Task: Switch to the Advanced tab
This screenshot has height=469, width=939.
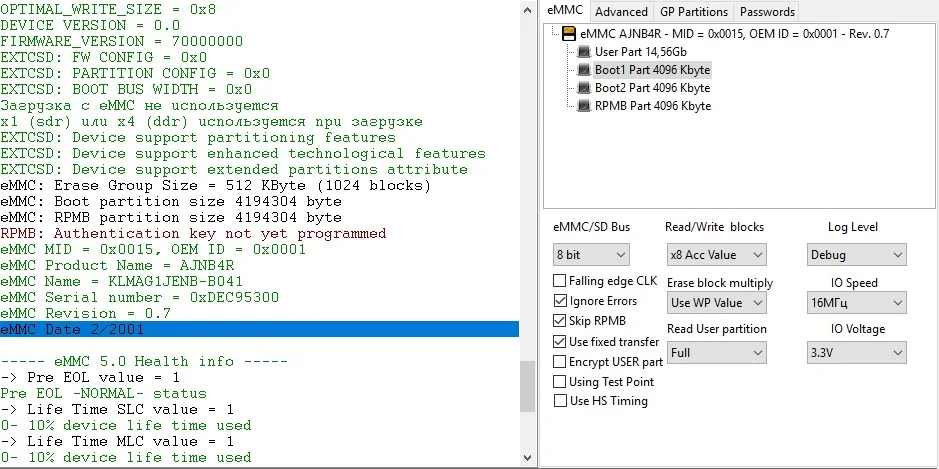Action: point(622,12)
